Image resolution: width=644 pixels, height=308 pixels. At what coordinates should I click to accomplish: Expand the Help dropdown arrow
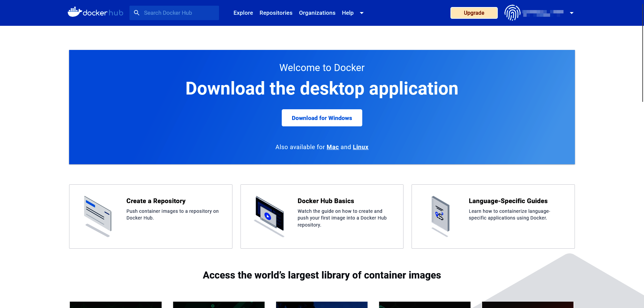pos(362,13)
